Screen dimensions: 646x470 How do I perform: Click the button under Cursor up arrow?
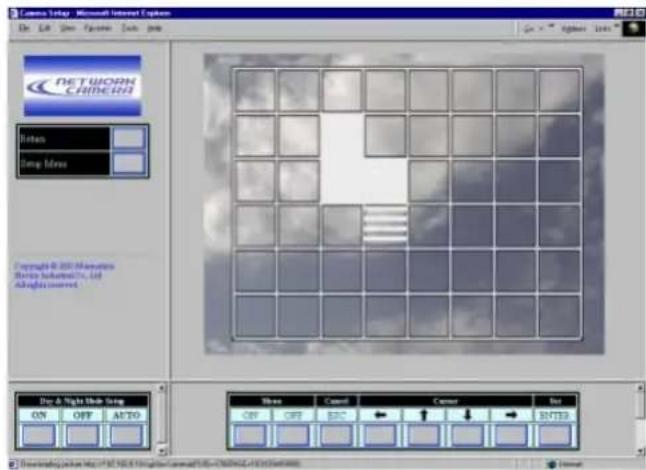424,436
